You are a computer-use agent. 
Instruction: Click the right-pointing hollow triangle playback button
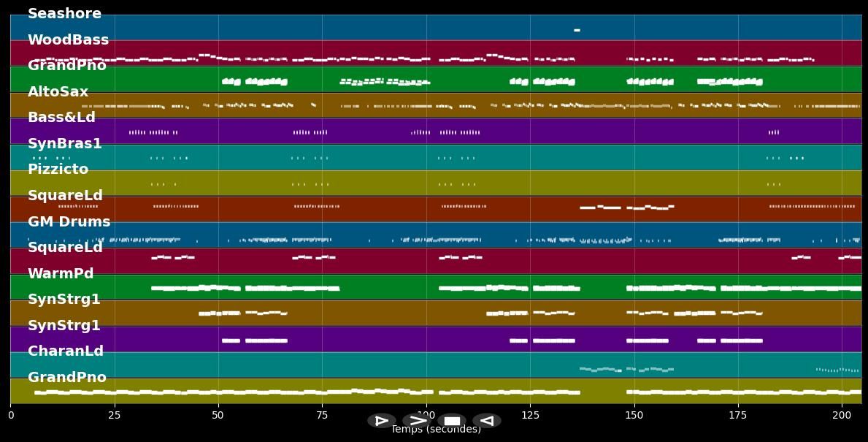click(381, 421)
